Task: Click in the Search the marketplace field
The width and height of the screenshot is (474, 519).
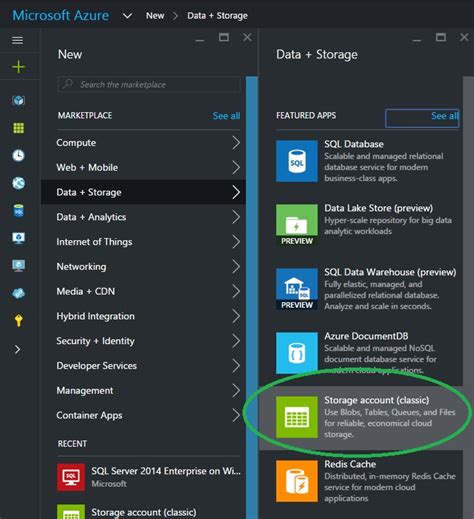Action: point(149,84)
